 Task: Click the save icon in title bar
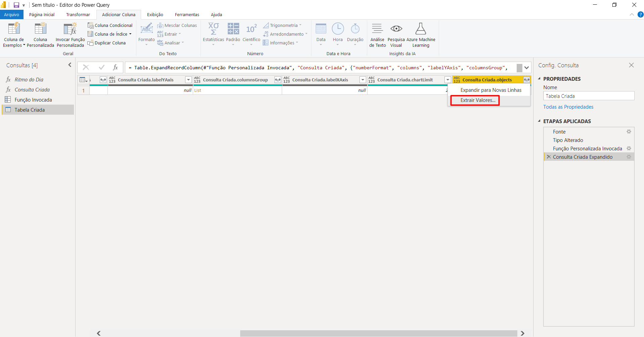pos(16,5)
